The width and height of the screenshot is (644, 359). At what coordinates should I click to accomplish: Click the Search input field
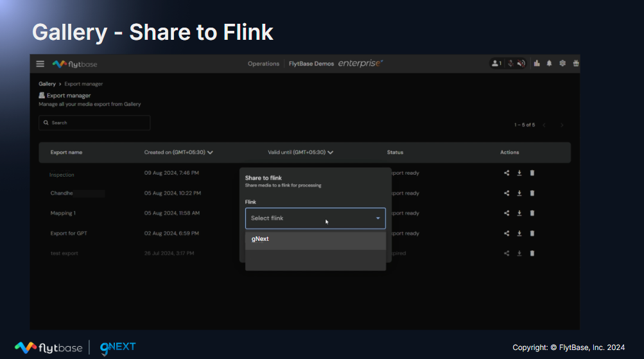94,123
